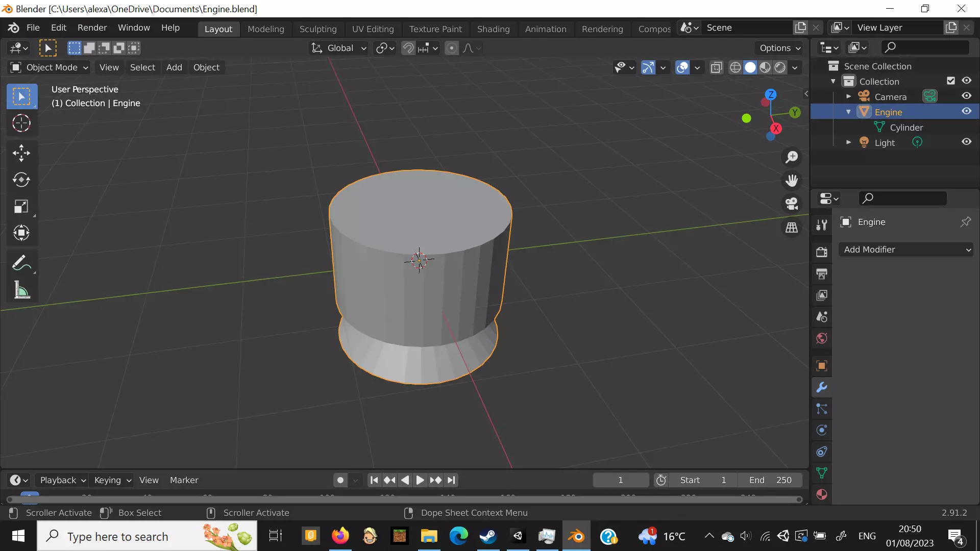
Task: Open Global transform orientation dropdown
Action: [x=339, y=48]
